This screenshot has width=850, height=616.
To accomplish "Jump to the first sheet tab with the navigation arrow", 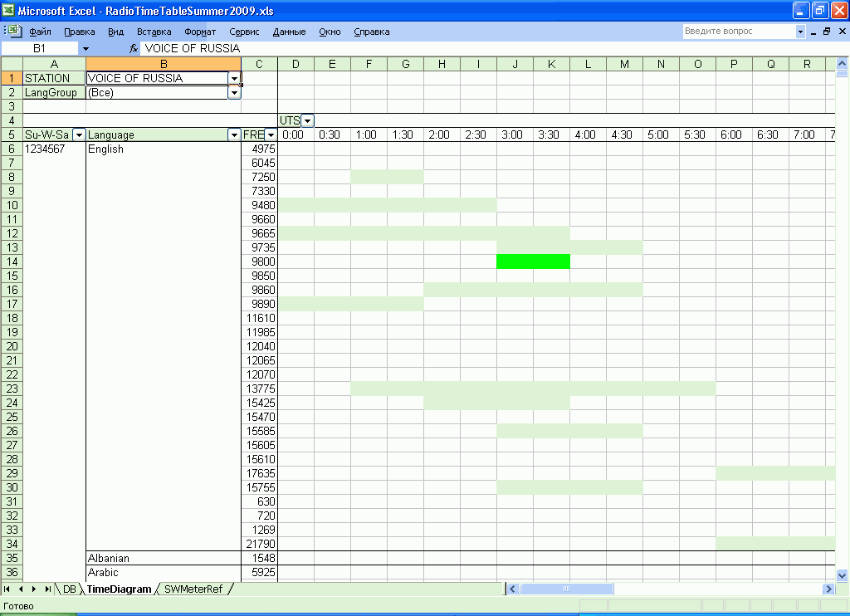I will [7, 589].
